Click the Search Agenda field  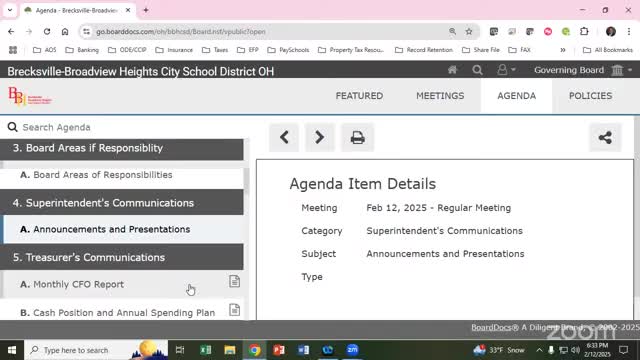coord(122,127)
